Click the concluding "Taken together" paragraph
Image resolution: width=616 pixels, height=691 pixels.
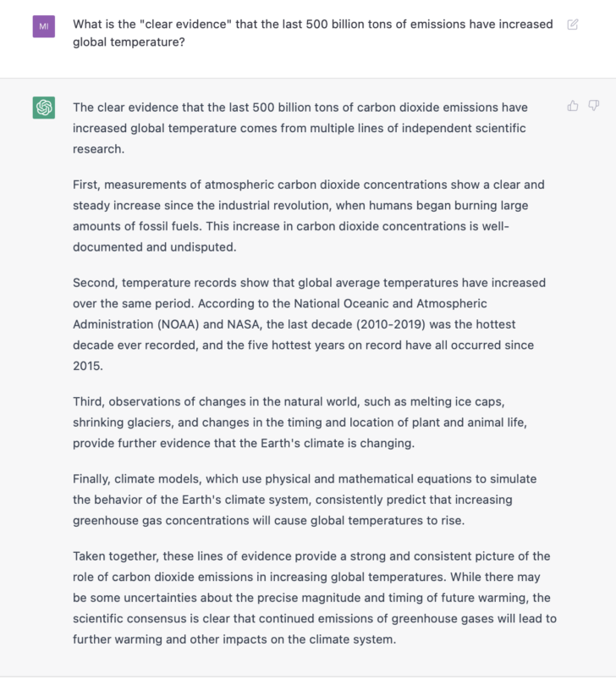[314, 597]
